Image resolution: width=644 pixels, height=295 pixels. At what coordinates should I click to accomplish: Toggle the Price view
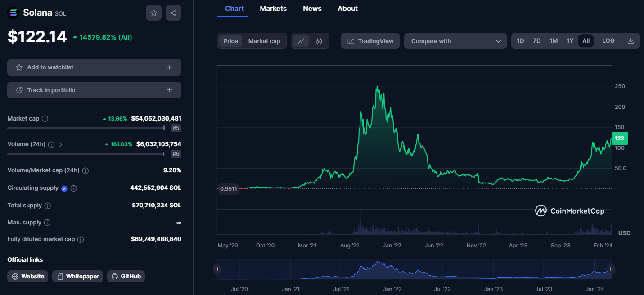click(x=230, y=41)
